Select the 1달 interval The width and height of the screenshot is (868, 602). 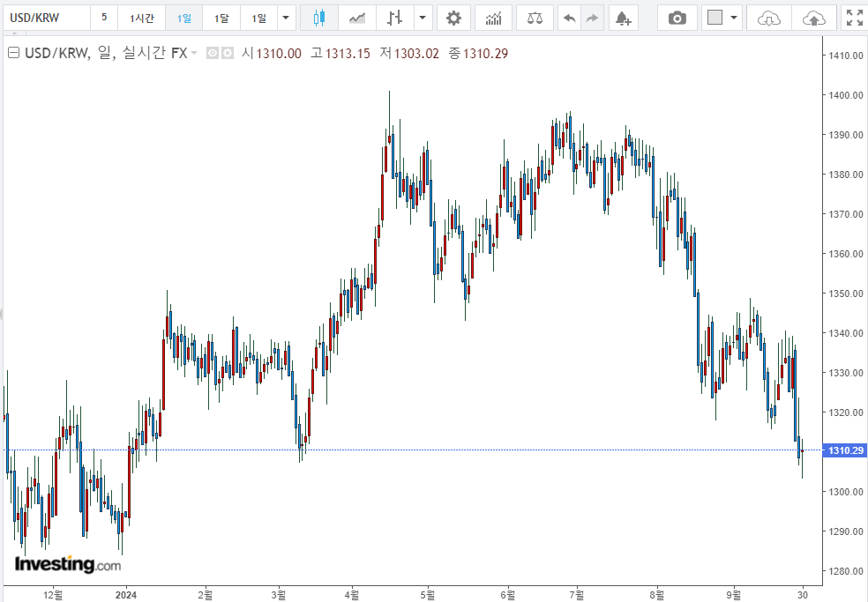tap(221, 19)
